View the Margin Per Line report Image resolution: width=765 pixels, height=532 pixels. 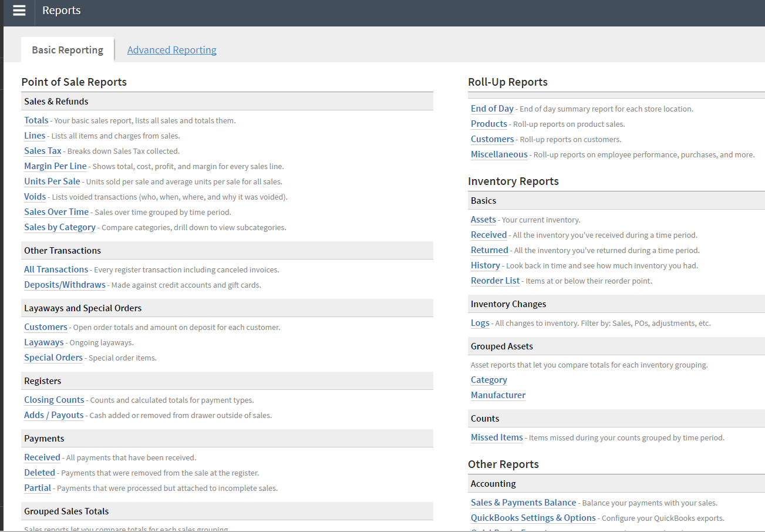tap(55, 166)
